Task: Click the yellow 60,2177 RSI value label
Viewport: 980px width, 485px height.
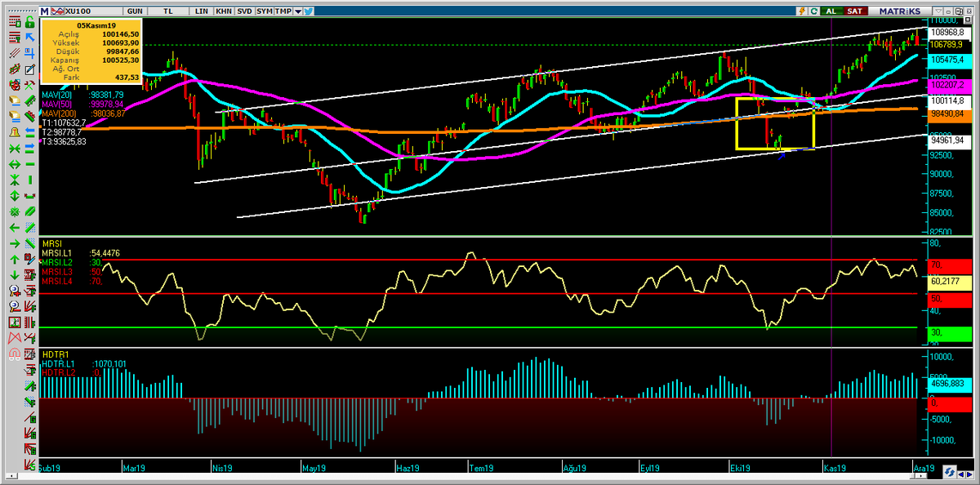Action: (948, 283)
